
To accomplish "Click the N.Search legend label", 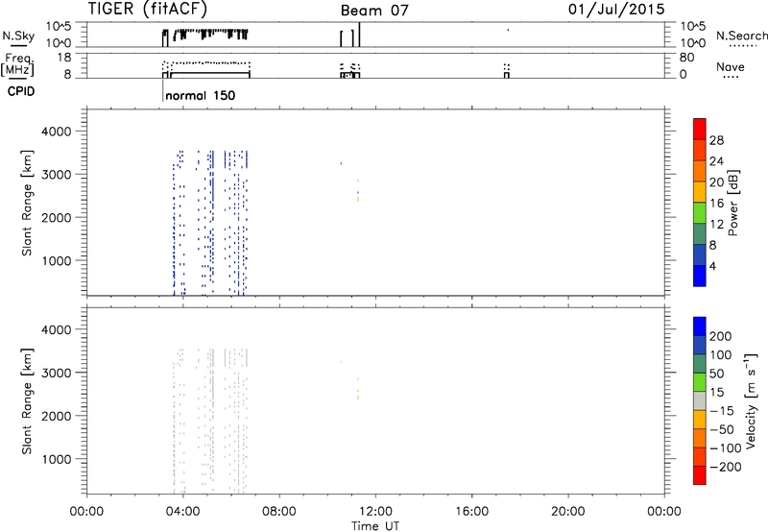I will pos(741,36).
